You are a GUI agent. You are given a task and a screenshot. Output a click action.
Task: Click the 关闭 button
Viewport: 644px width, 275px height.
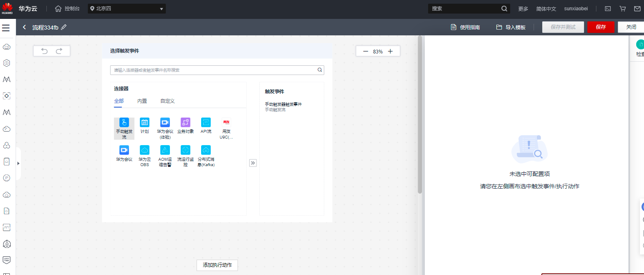[x=631, y=27]
